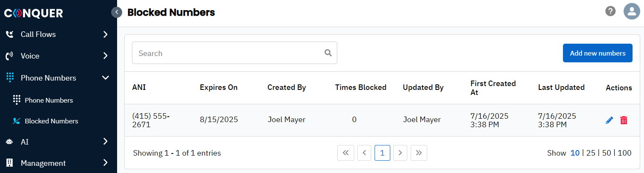Open the user profile avatar
Screen dimensions: 644x173
pos(632,11)
